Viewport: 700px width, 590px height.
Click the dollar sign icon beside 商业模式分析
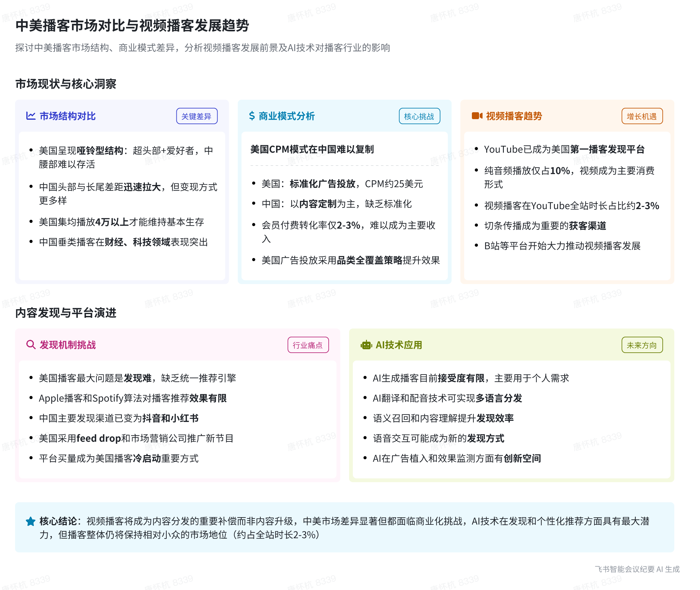click(x=252, y=116)
